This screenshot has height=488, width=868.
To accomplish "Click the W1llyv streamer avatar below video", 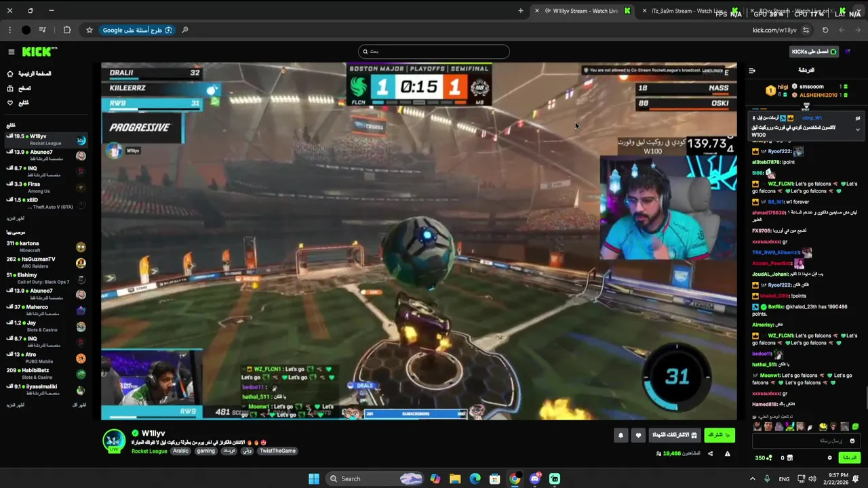I will 114,441.
